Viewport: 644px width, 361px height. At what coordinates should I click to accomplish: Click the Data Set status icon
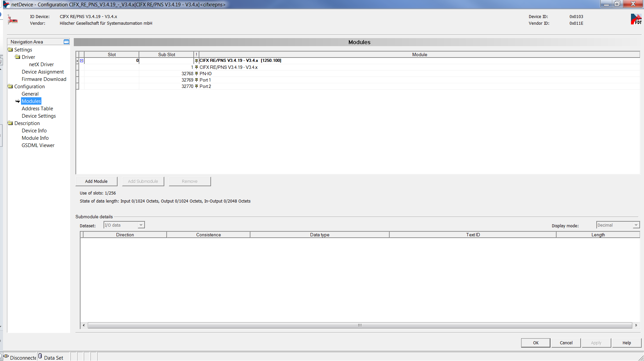coord(40,356)
